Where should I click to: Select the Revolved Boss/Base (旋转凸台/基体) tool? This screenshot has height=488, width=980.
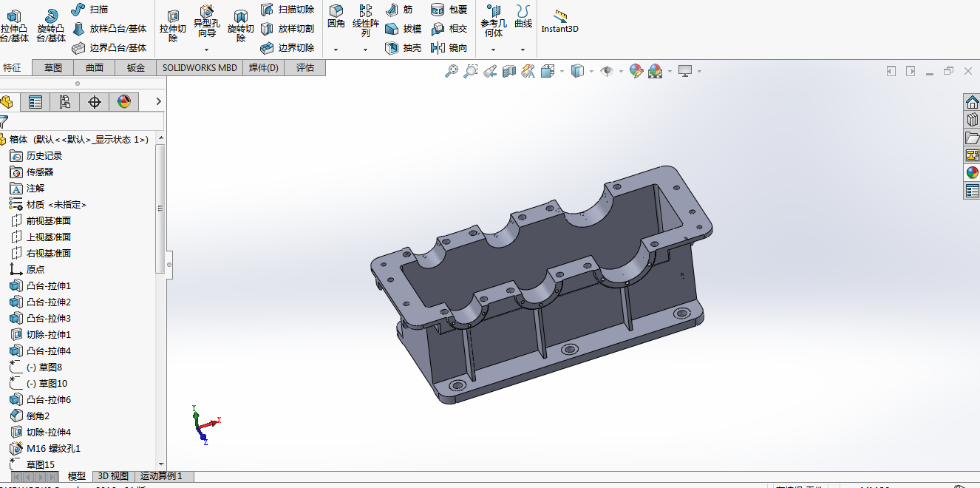51,27
